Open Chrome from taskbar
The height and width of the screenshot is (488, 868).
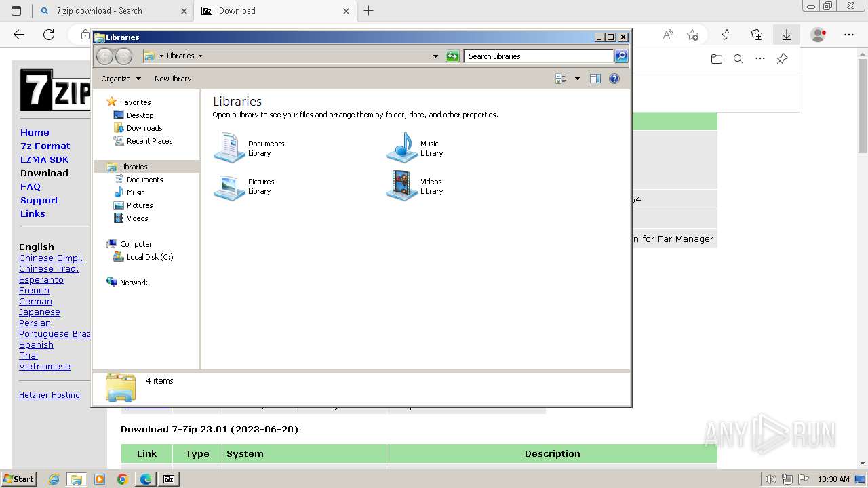point(122,479)
